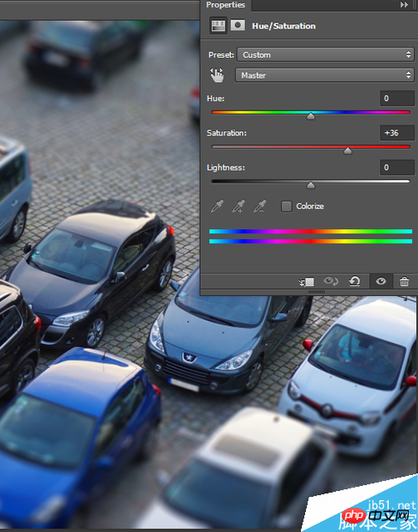Delete adjustment layer with trash icon
This screenshot has width=418, height=532.
click(x=404, y=281)
